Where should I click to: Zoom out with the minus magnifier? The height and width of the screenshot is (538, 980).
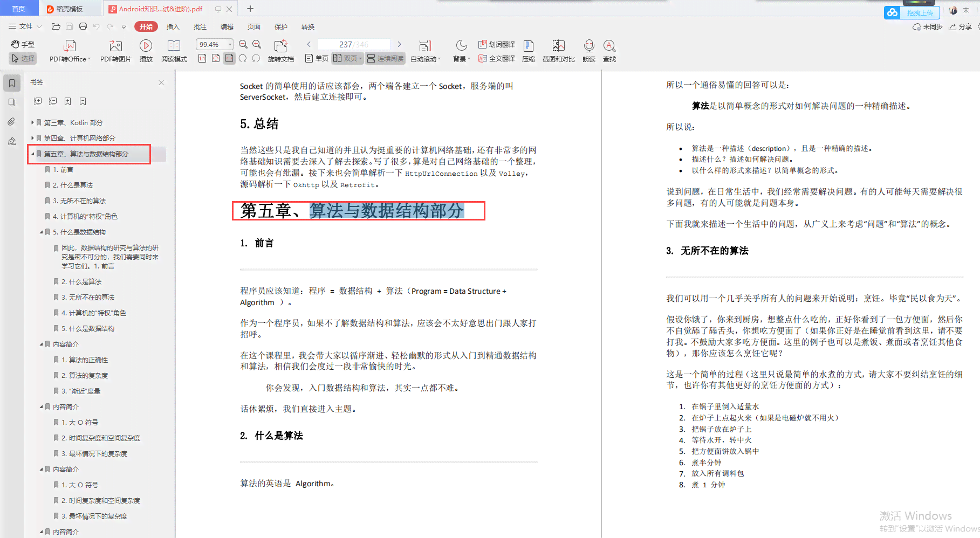pyautogui.click(x=243, y=44)
